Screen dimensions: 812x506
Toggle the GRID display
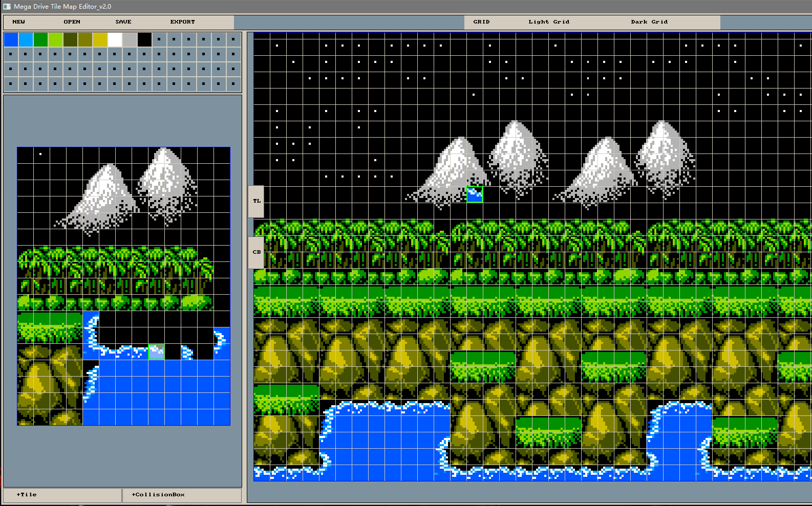[x=481, y=22]
